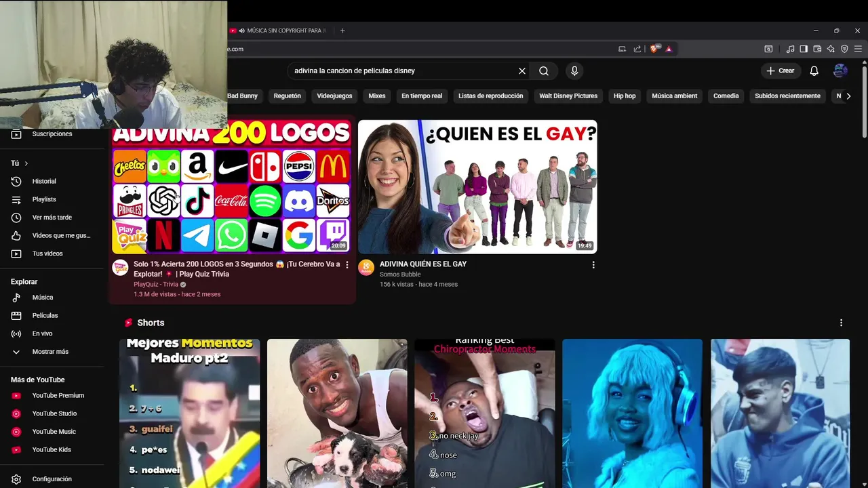Screen dimensions: 868x488
Task: Toggle the browser sidebar panel icon
Action: [804, 49]
